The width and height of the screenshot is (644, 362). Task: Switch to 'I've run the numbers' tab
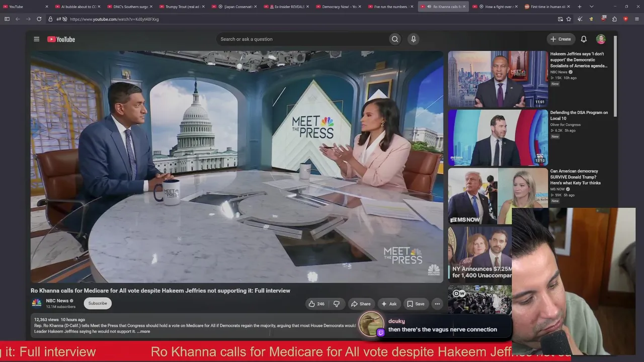(391, 7)
